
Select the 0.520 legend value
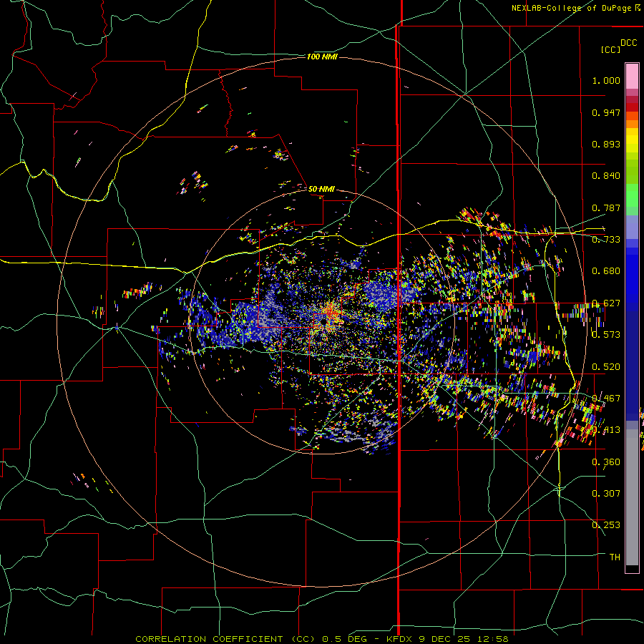tap(606, 367)
